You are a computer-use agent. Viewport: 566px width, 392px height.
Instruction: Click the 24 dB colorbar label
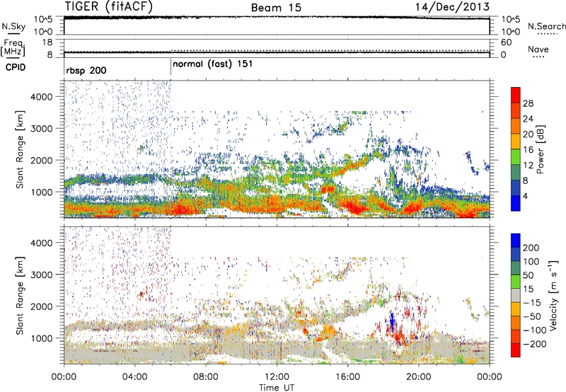point(528,119)
